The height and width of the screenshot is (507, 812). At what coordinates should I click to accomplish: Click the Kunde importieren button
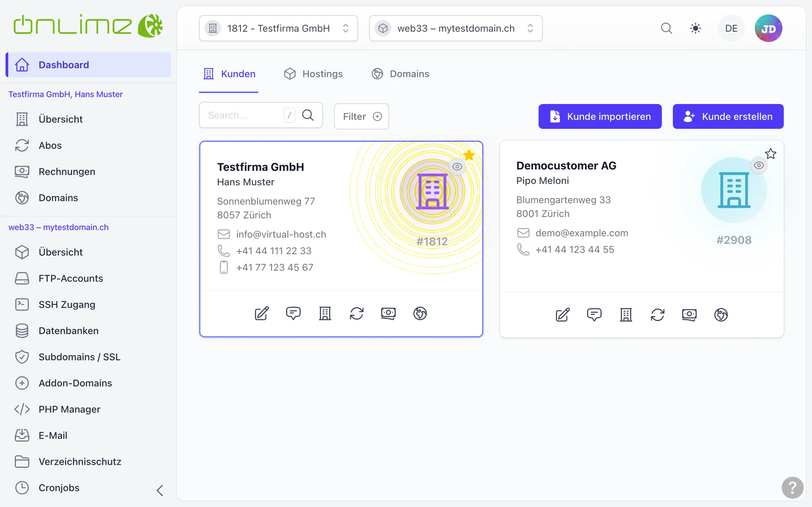pos(600,116)
